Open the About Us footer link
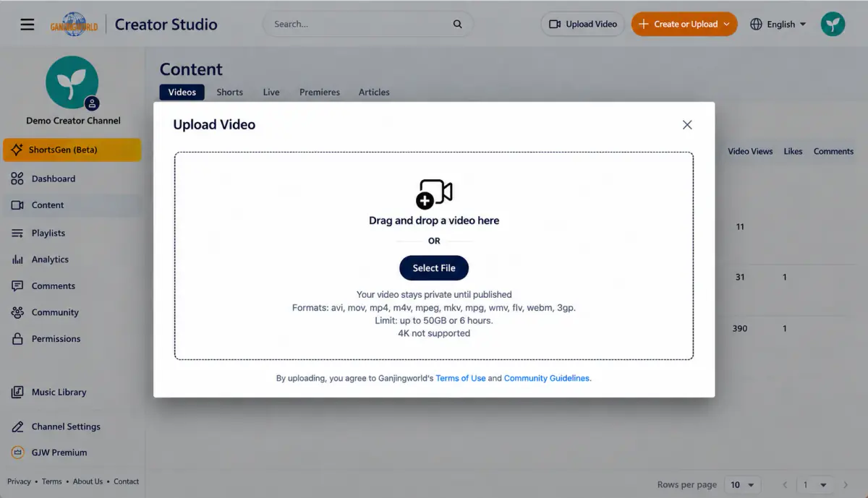Screen dimensions: 868x498 coord(88,481)
